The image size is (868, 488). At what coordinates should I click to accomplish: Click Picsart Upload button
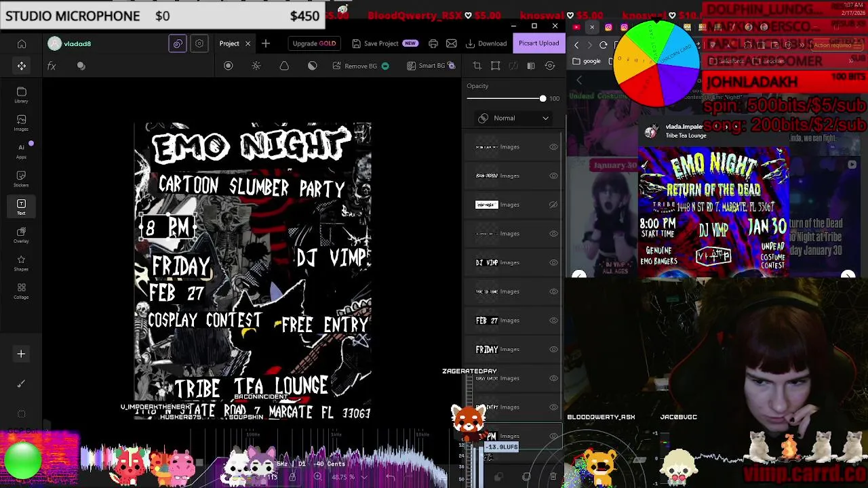[x=539, y=43]
